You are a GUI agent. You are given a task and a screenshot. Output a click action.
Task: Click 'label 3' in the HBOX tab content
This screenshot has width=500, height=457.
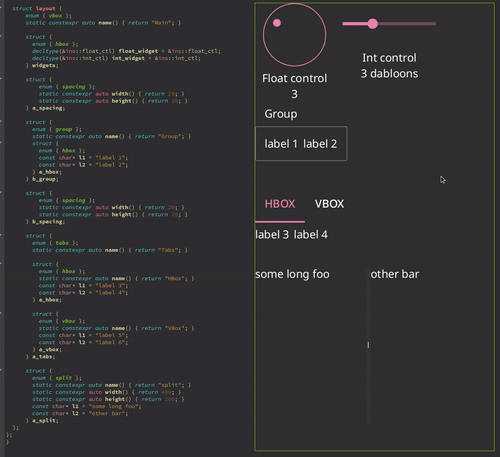tap(272, 235)
